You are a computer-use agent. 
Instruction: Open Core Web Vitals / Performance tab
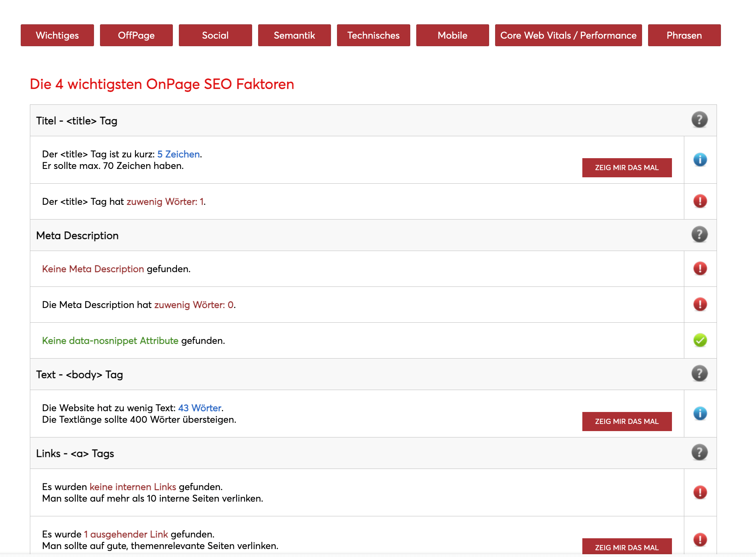[x=568, y=35]
